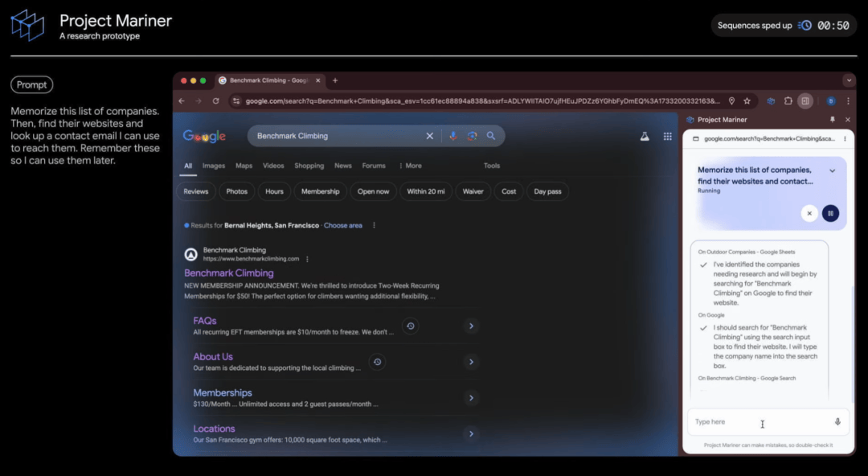Open the Extensions puzzle icon
The width and height of the screenshot is (868, 476).
pos(788,101)
